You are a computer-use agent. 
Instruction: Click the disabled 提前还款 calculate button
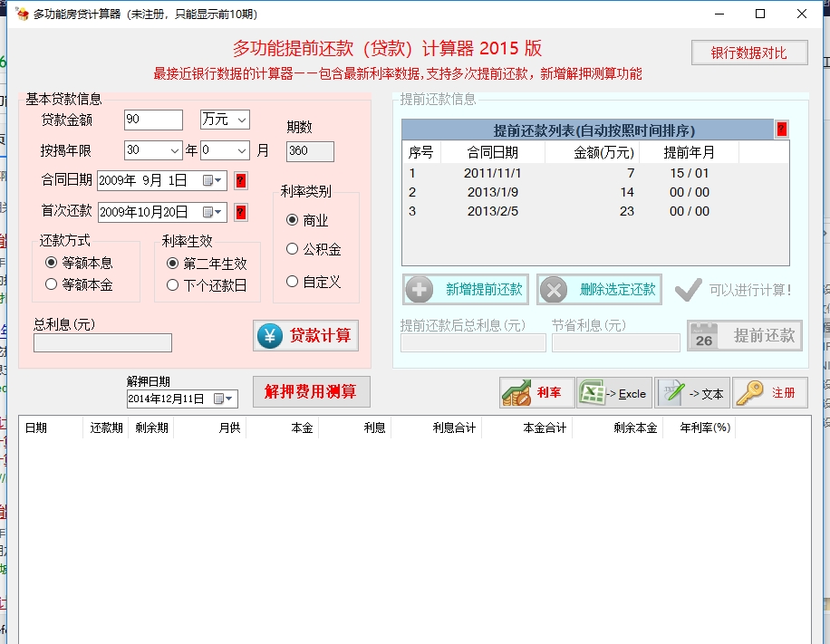(x=745, y=335)
